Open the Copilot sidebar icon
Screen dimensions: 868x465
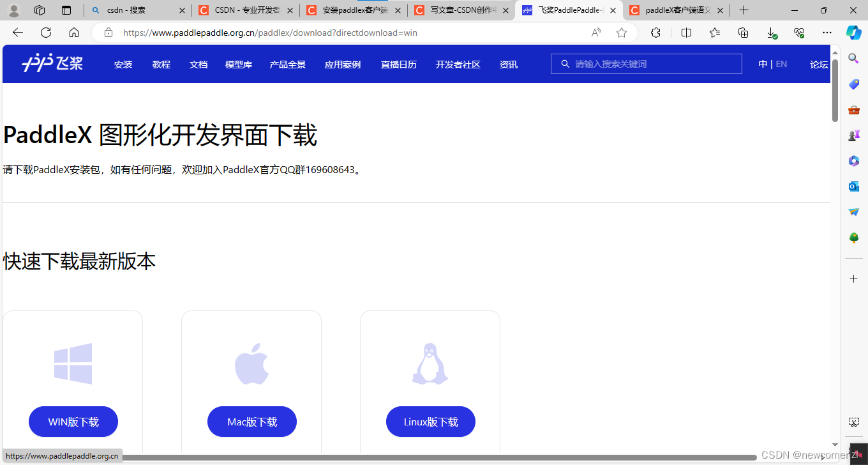click(854, 33)
